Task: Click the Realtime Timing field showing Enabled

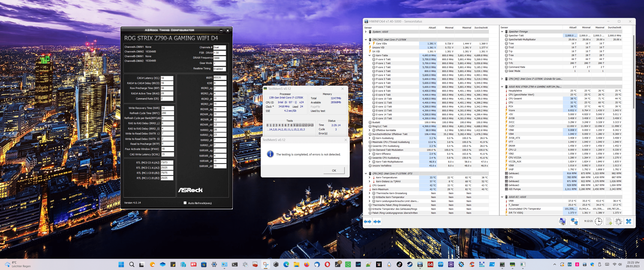Action: coord(219,69)
